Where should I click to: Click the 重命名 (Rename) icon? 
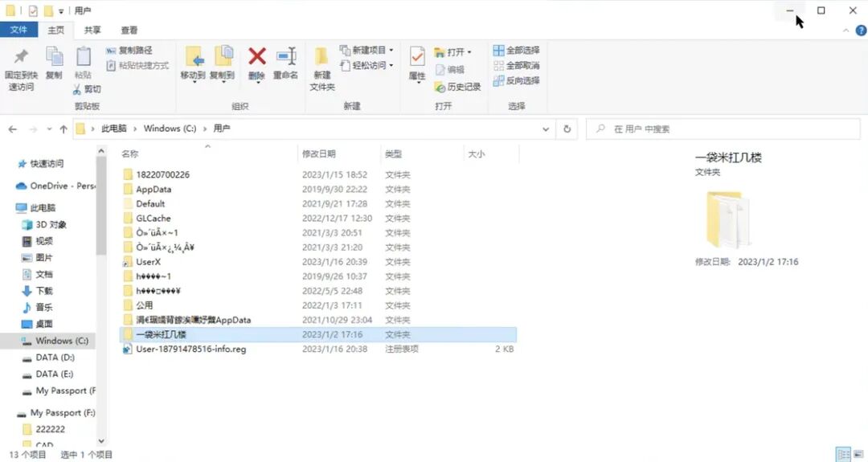286,56
